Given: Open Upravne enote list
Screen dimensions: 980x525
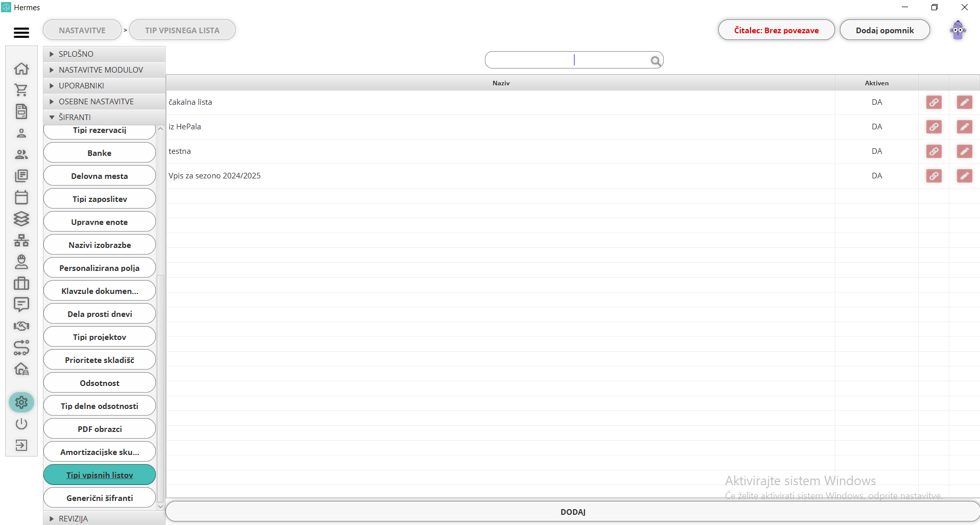Looking at the screenshot, I should pyautogui.click(x=100, y=222).
